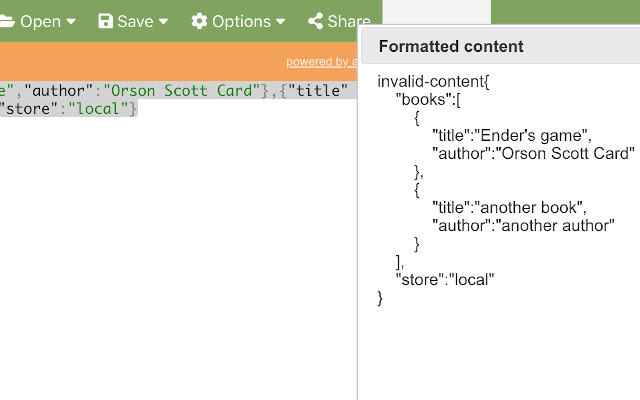
Task: Open the Open menu
Action: coord(38,21)
